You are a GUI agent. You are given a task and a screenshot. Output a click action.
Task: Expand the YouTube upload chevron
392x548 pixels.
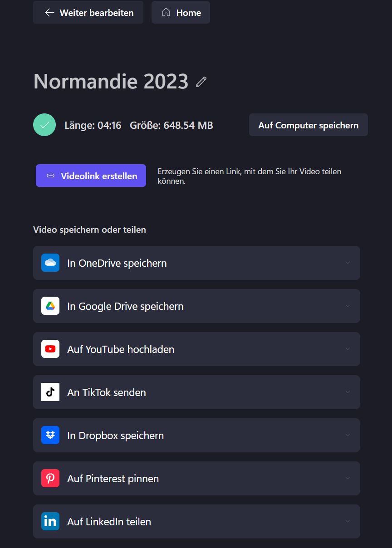pos(348,349)
